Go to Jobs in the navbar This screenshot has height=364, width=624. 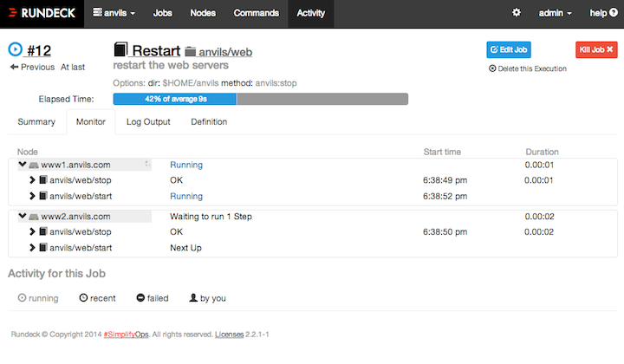click(162, 13)
